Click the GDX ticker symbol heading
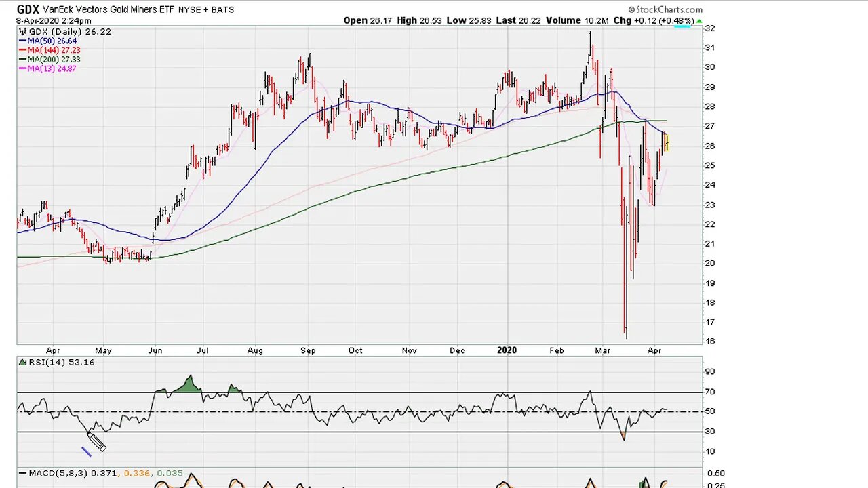Image resolution: width=868 pixels, height=488 pixels. pos(28,9)
